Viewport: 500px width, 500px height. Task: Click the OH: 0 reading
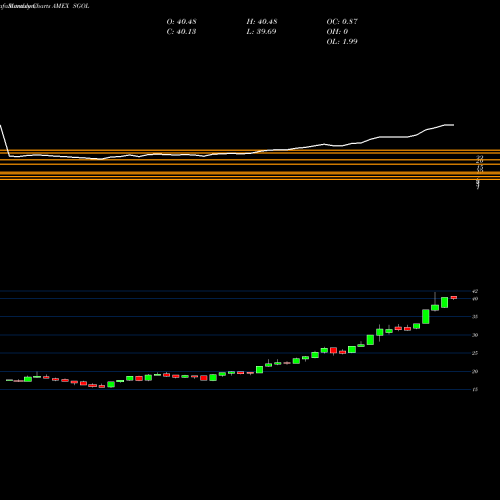pyautogui.click(x=337, y=32)
